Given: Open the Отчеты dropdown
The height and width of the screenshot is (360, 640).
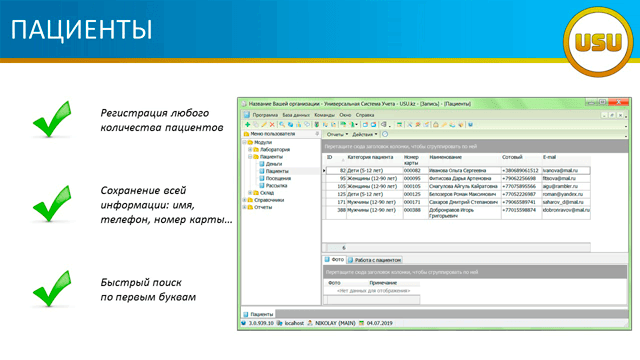Looking at the screenshot, I should (337, 134).
